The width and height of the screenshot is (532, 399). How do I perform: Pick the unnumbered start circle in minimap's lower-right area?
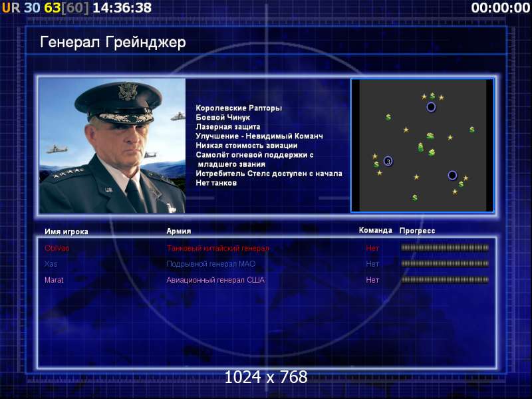(452, 175)
